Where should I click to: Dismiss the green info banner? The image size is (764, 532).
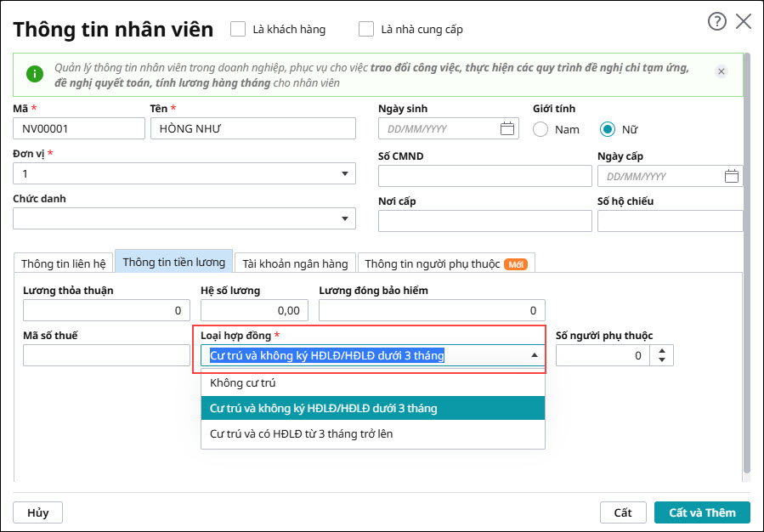[x=722, y=71]
